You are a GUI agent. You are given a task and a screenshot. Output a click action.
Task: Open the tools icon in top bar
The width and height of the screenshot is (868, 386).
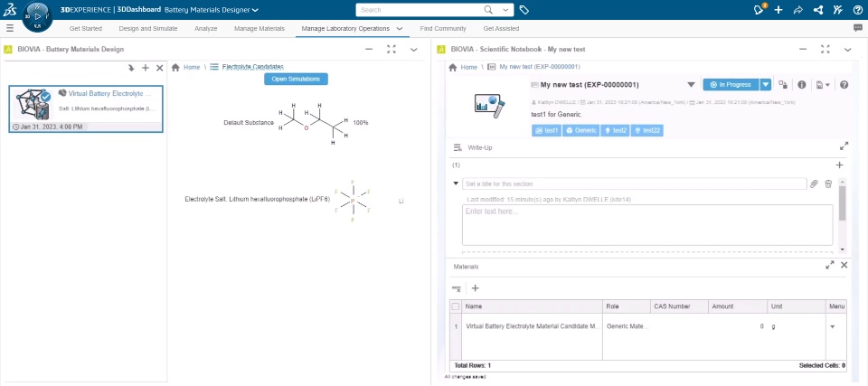click(x=837, y=9)
